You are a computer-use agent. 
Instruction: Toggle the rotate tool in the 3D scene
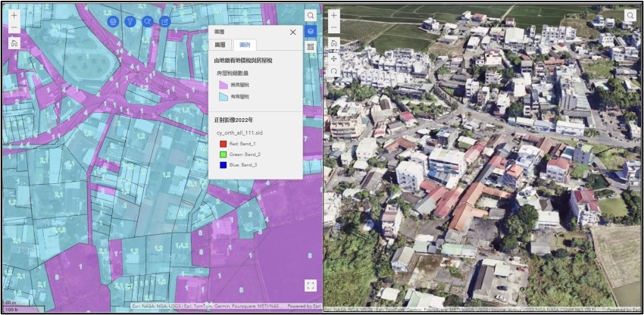(x=333, y=70)
